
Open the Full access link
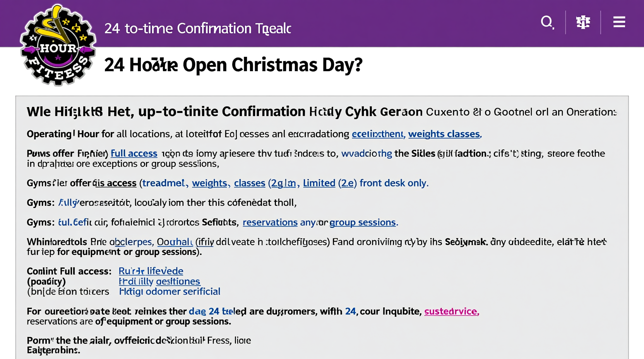134,153
